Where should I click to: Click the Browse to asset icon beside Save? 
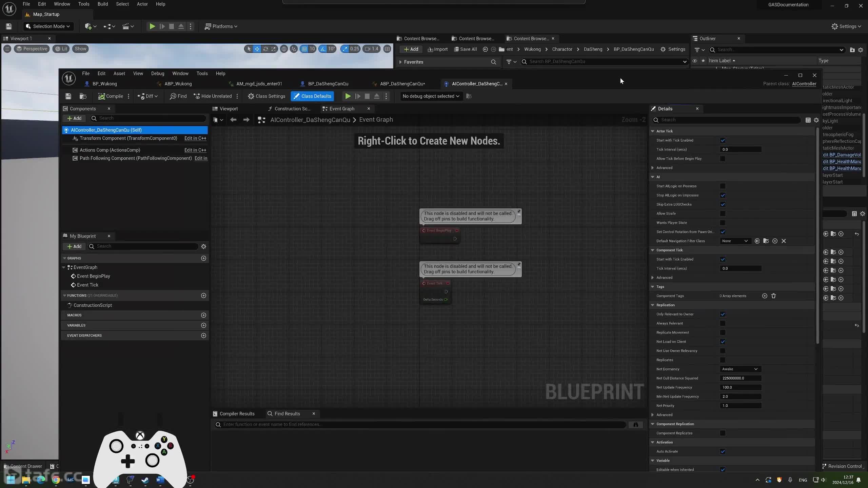(x=83, y=96)
